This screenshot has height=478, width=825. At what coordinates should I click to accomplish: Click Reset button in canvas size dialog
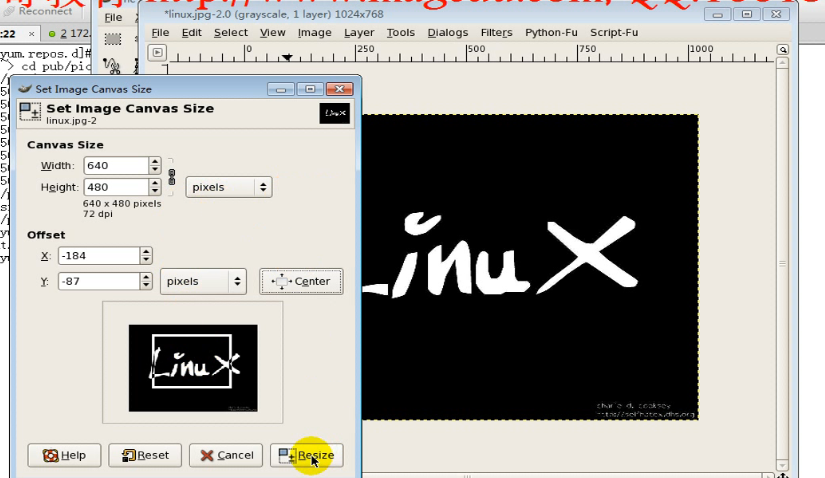pyautogui.click(x=145, y=455)
